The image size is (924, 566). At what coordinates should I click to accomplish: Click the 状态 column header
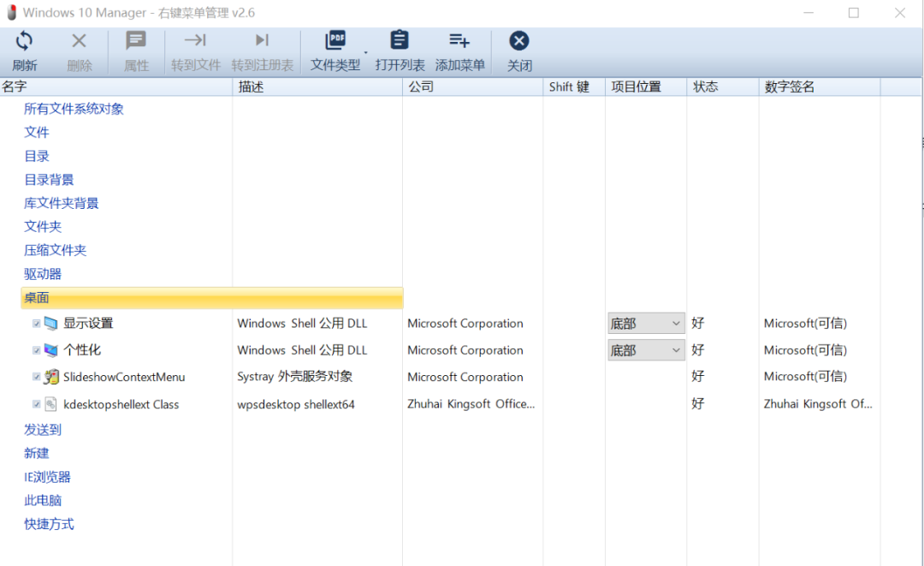[x=723, y=86]
